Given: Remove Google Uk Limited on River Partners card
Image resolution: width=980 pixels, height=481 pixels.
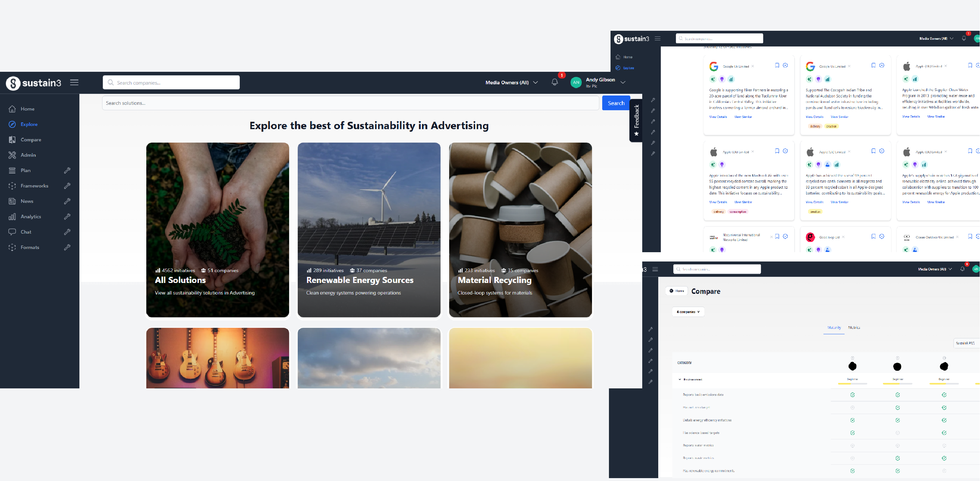Looking at the screenshot, I should coord(752,66).
